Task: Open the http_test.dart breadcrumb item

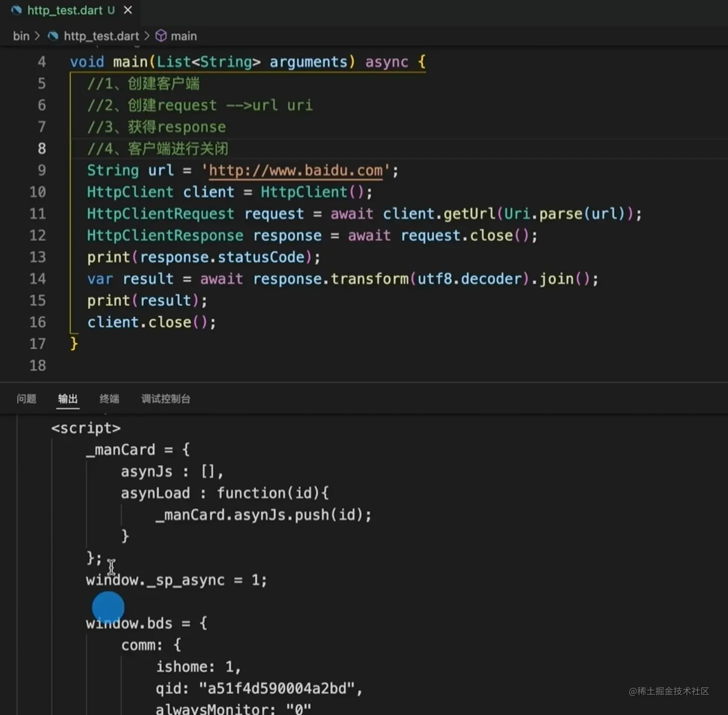Action: pyautogui.click(x=101, y=36)
